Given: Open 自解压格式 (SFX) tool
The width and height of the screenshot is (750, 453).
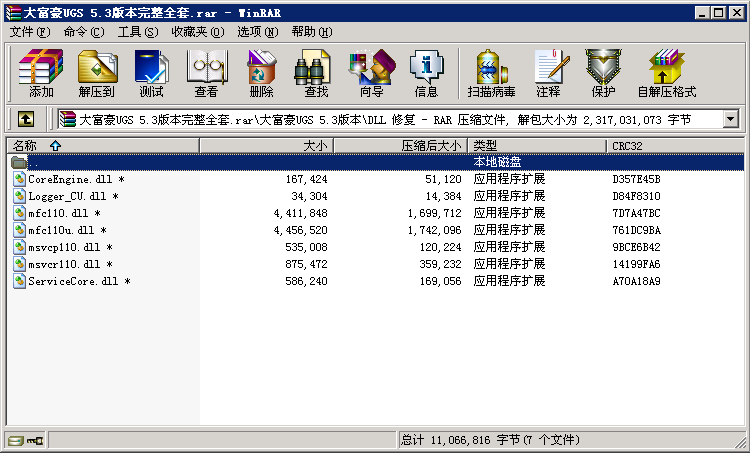Looking at the screenshot, I should (666, 73).
